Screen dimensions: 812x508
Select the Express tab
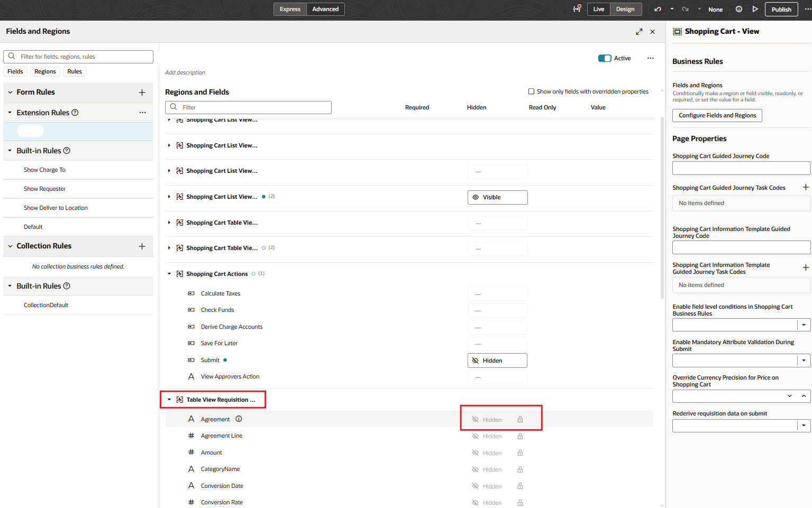click(290, 9)
